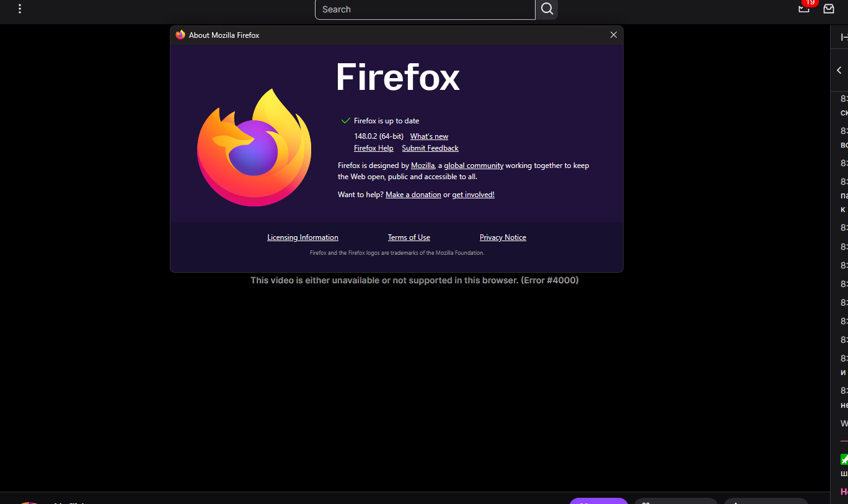Click the "Firefox is up to date" status text

[x=387, y=121]
